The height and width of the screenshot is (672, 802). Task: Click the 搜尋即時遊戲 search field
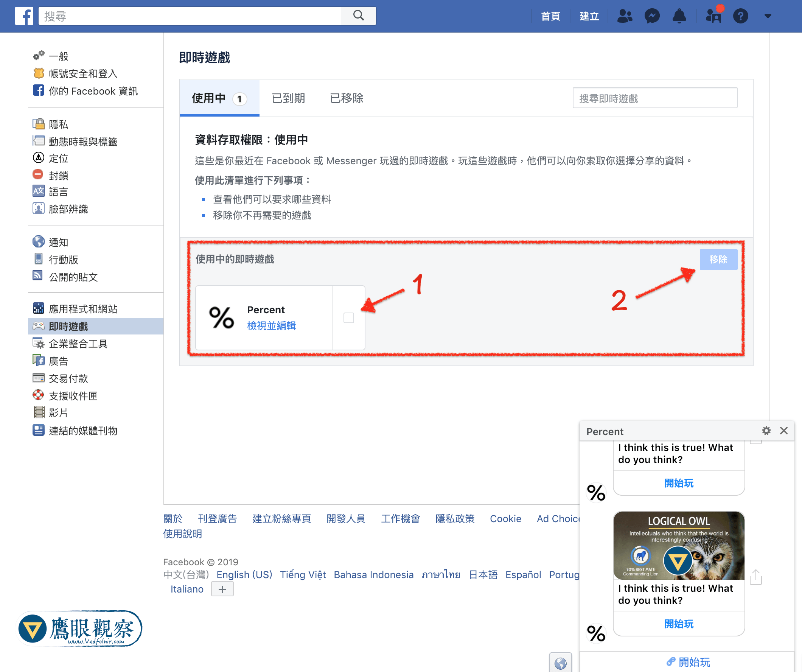pyautogui.click(x=655, y=98)
